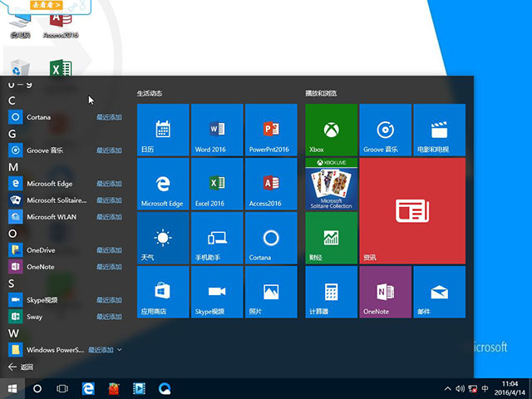Screen dimensions: 532x399
Task: Click the Edge icon in the taskbar
Action: 87,388
